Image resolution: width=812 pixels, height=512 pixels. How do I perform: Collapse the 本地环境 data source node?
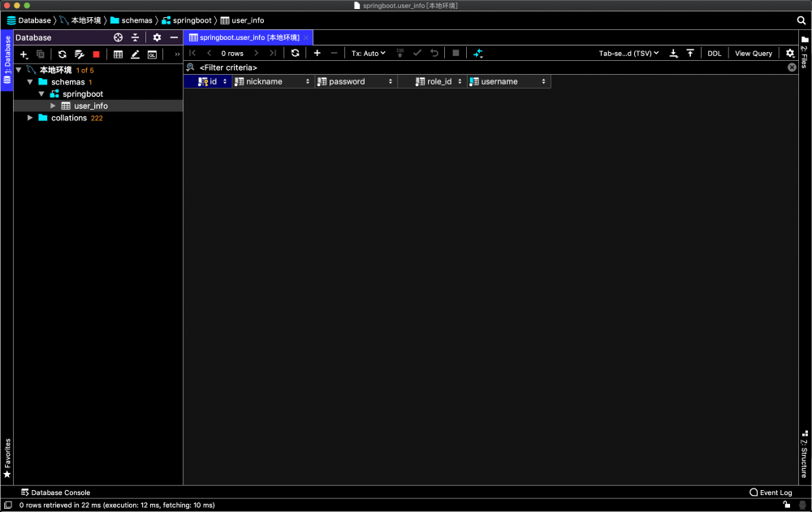(18, 70)
